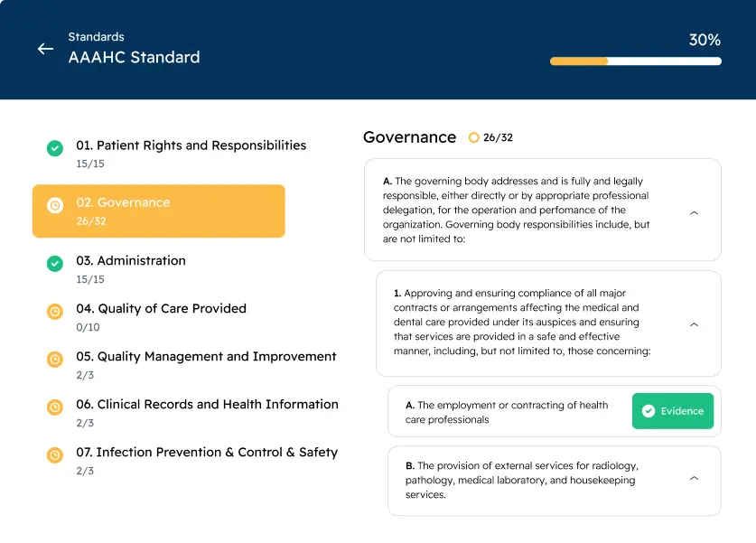The height and width of the screenshot is (543, 756).
Task: Click the Evidence button for health care professionals
Action: 672,410
